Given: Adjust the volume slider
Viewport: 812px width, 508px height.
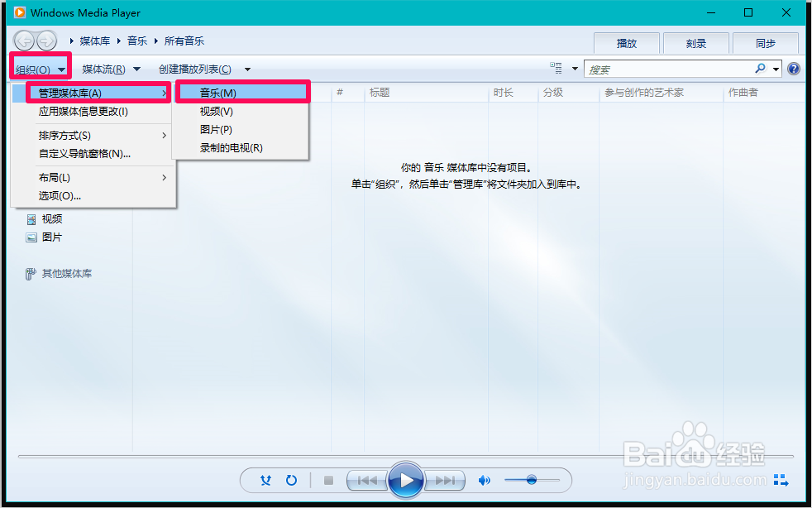Looking at the screenshot, I should (532, 480).
